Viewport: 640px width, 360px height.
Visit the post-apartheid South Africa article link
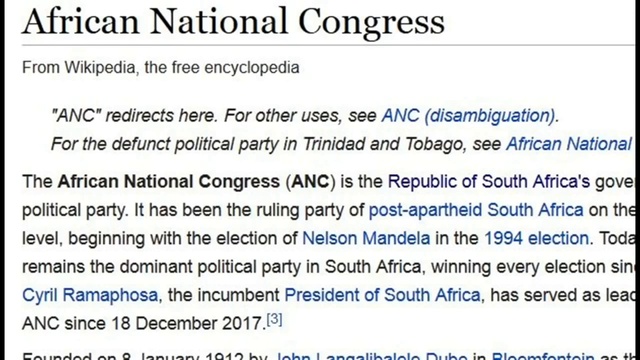pos(476,210)
